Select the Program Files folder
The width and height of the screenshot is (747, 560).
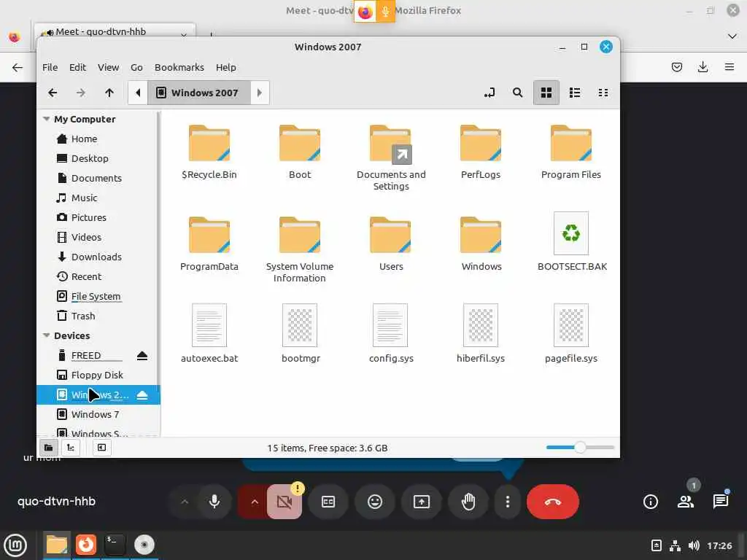tap(571, 152)
